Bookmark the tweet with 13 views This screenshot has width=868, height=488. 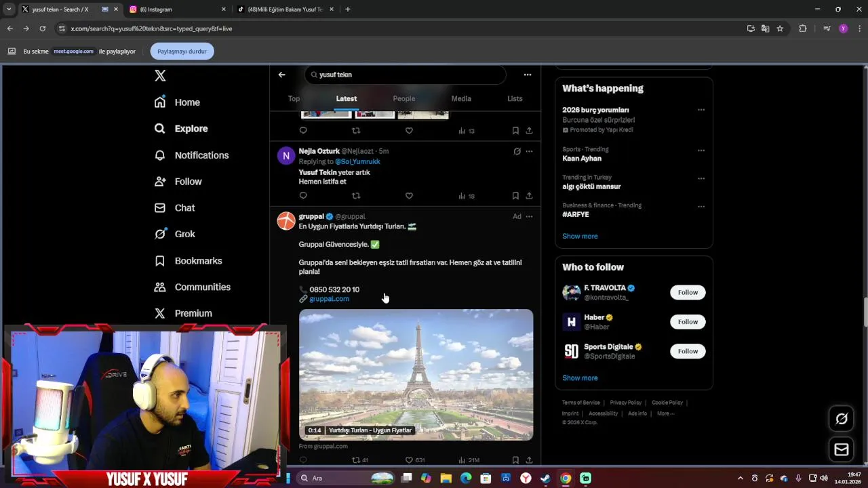point(515,131)
